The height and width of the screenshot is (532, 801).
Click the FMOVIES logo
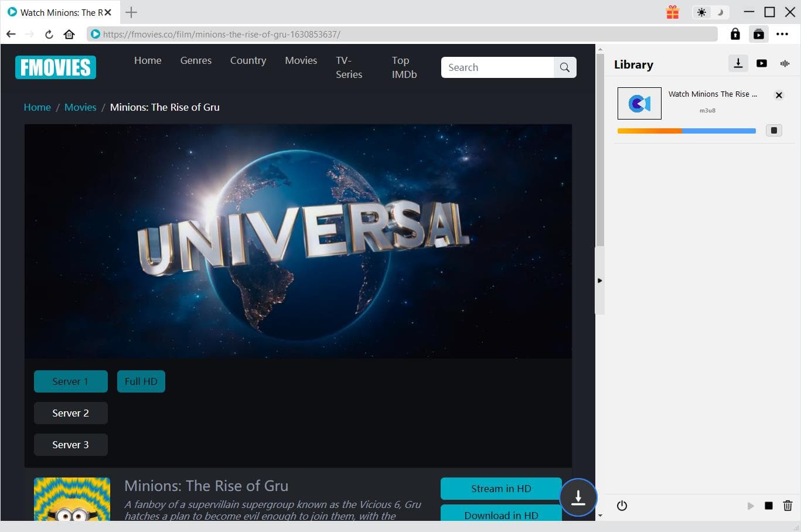(56, 67)
